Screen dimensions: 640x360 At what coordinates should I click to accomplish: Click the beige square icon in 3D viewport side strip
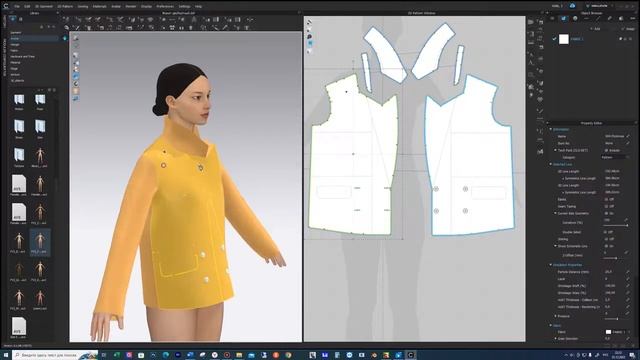76,91
